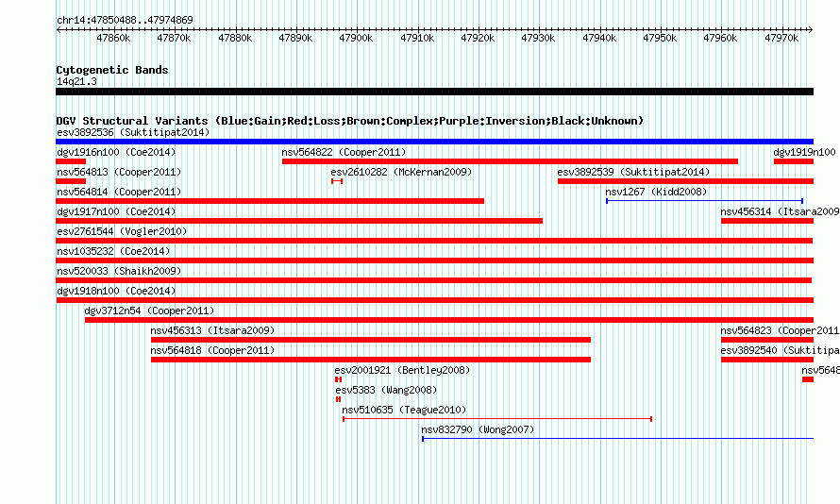Click the nsv520033 (Shaikh2009) label
840x504 pixels.
(119, 271)
